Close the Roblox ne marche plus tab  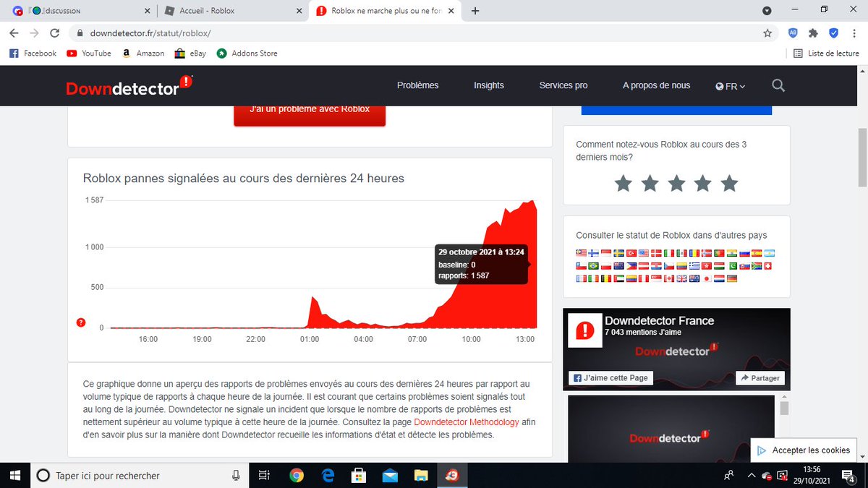pyautogui.click(x=451, y=11)
